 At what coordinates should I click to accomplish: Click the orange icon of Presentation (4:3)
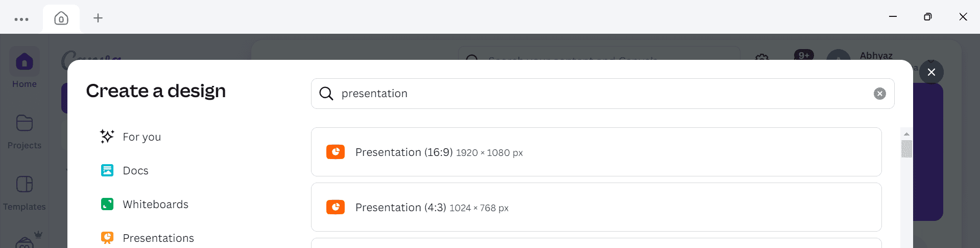(x=336, y=207)
